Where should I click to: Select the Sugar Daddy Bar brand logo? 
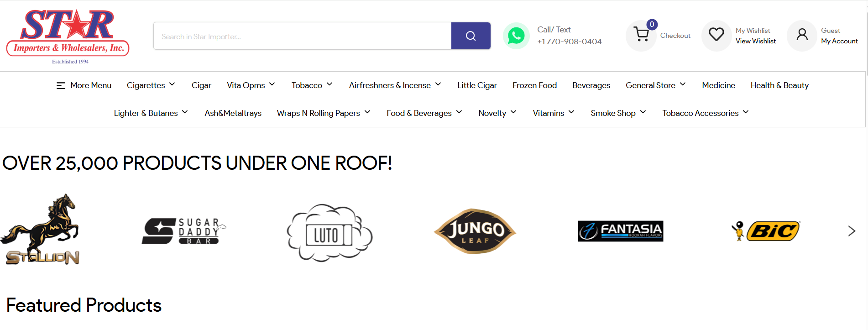(x=183, y=231)
